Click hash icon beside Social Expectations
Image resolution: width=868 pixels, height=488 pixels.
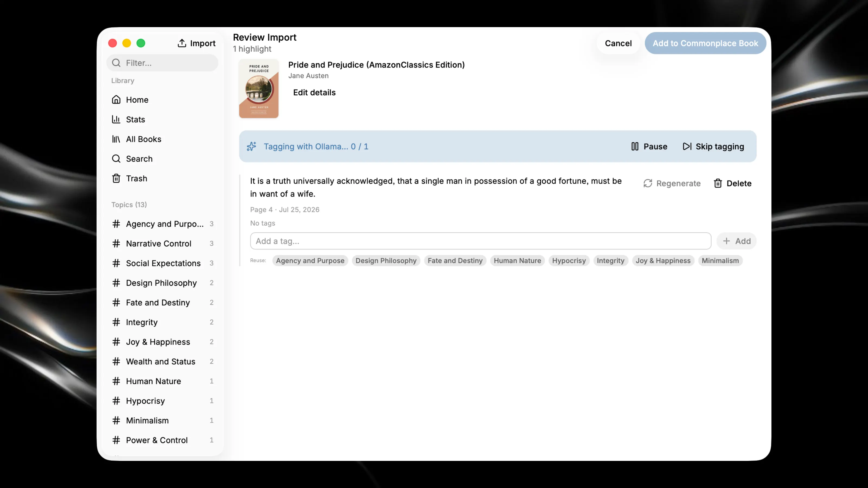tap(116, 263)
